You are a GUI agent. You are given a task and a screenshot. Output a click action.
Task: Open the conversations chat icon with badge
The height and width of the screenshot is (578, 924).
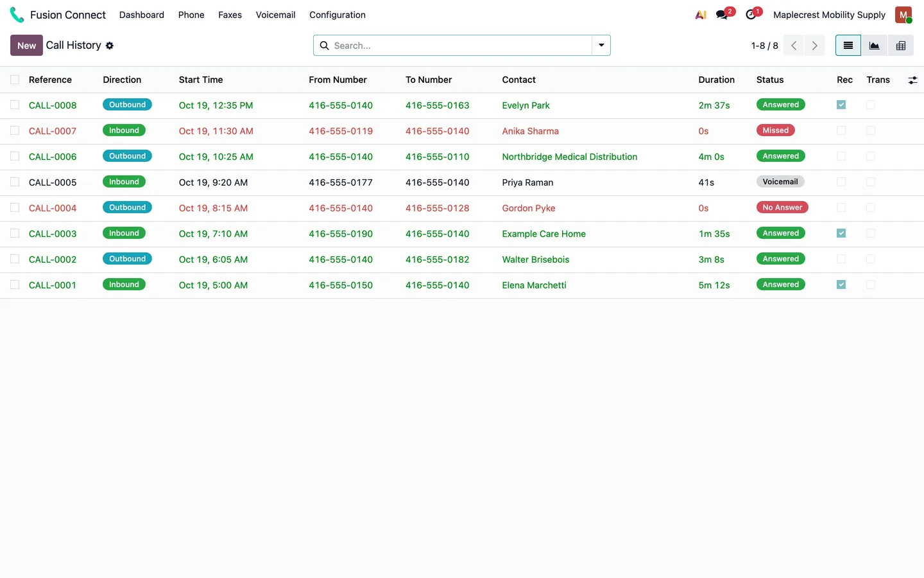(723, 15)
